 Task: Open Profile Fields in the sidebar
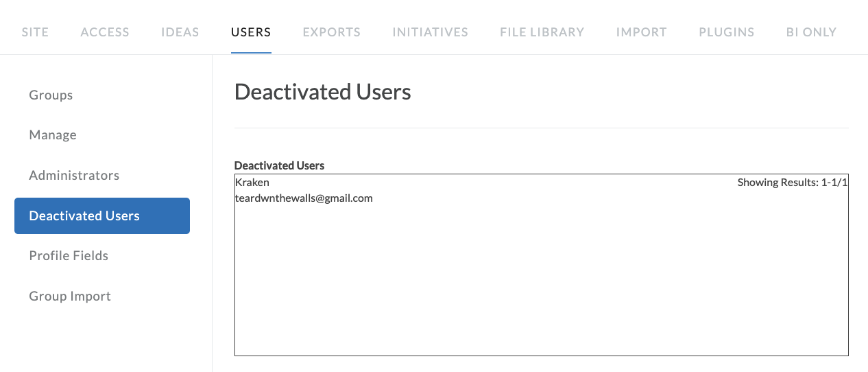tap(69, 256)
